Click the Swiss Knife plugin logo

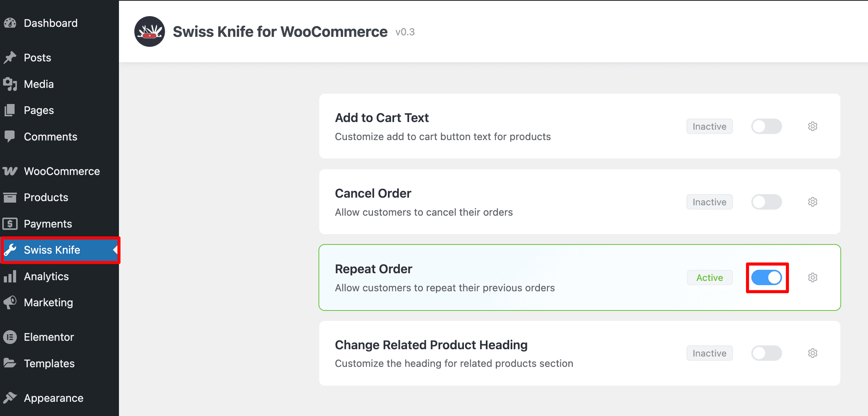pyautogui.click(x=150, y=31)
